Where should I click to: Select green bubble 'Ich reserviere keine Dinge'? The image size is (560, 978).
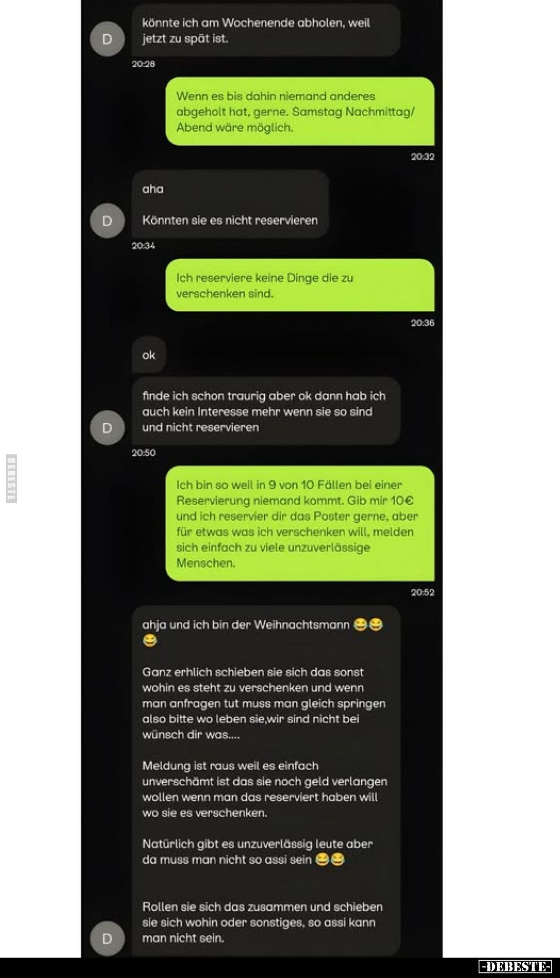point(300,285)
